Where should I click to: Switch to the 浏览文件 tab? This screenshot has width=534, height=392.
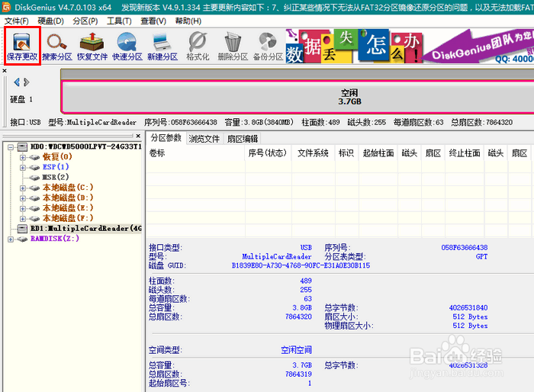204,139
